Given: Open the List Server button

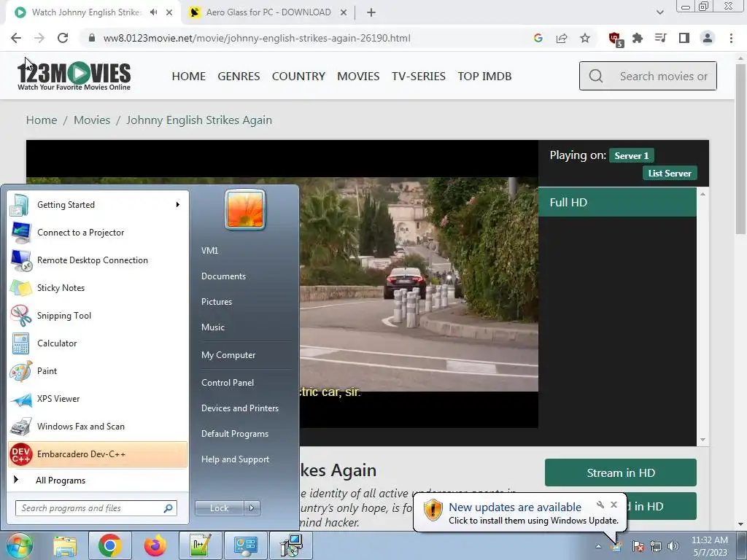Looking at the screenshot, I should pos(670,174).
